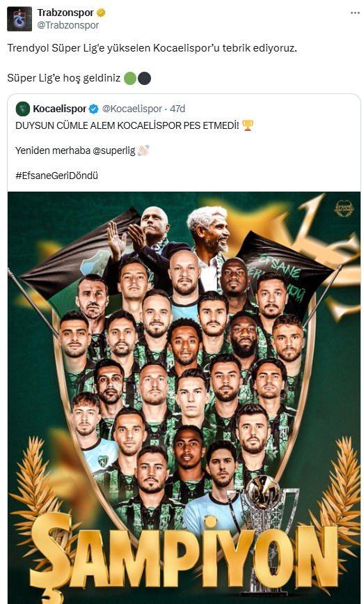The height and width of the screenshot is (604, 364).
Task: Click the Trabzonspor profile avatar
Action: coord(19,19)
